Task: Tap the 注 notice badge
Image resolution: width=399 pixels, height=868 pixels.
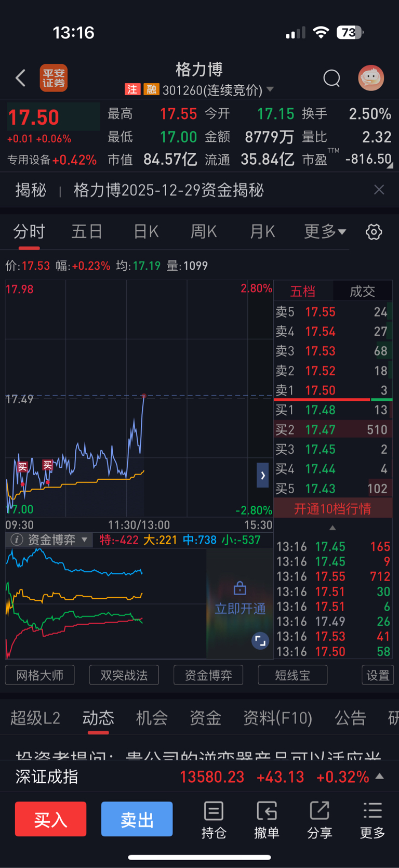Action: pos(132,89)
